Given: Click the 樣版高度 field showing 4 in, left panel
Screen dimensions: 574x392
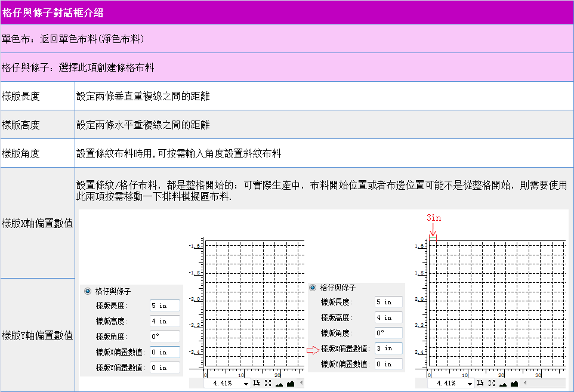Looking at the screenshot, I should 165,321.
